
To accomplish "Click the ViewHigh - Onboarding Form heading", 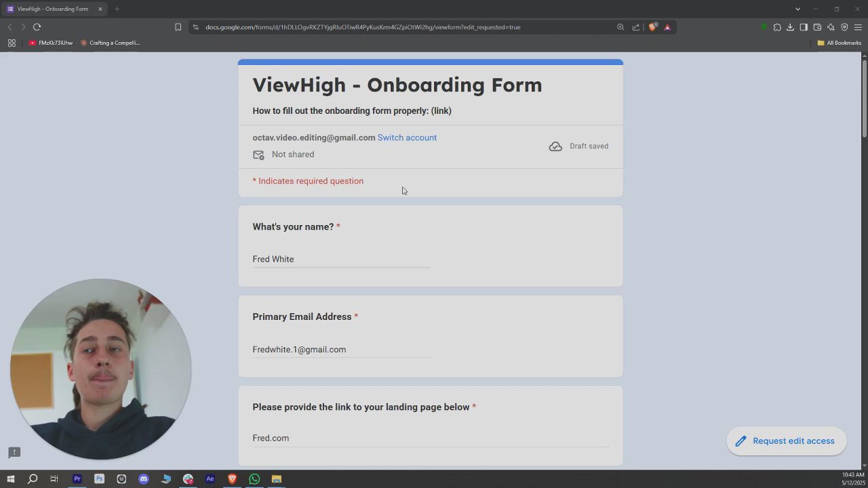I will click(x=397, y=85).
